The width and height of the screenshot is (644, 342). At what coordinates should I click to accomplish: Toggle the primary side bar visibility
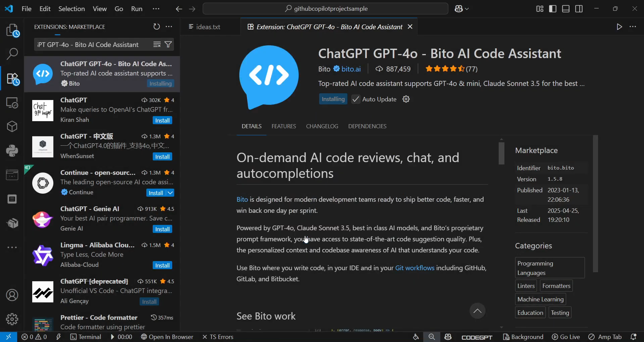(553, 9)
